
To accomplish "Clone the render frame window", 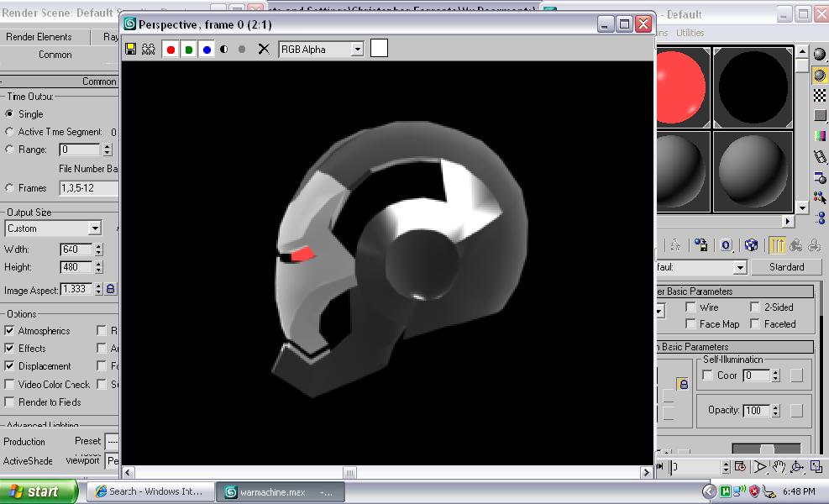I will coord(149,50).
